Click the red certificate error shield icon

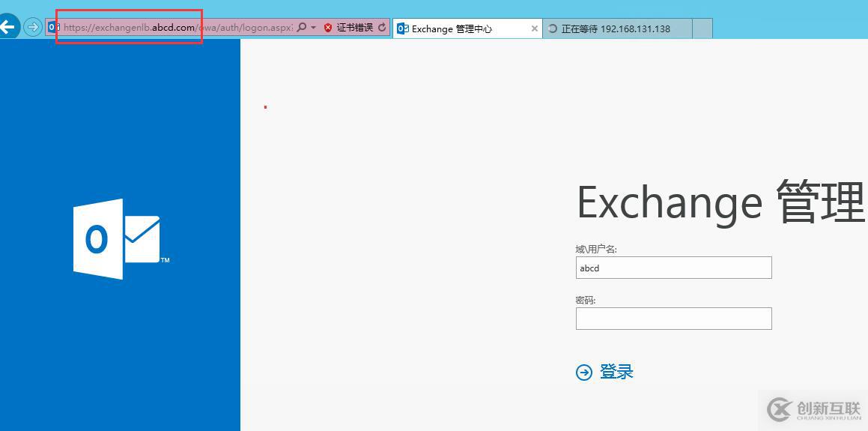coord(328,28)
